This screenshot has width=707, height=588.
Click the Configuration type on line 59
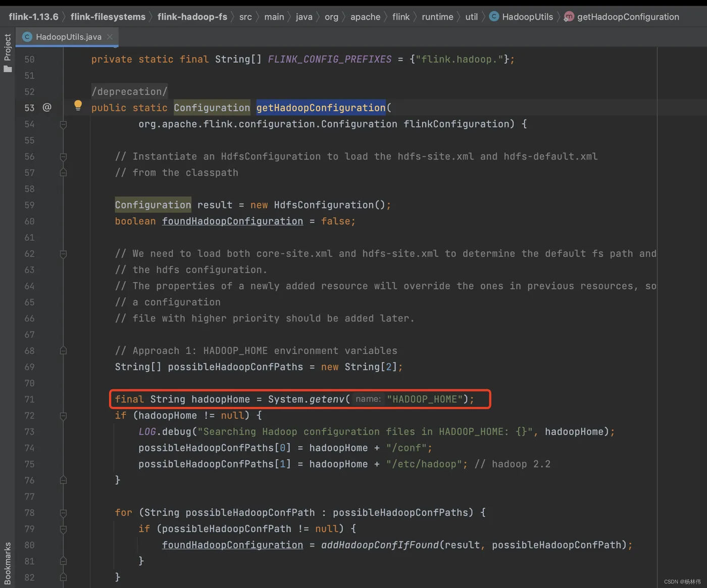pos(153,205)
